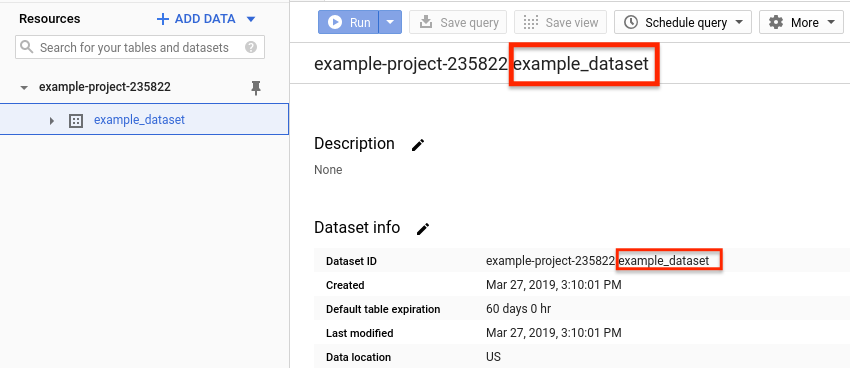Click the grid icon in Save view
This screenshot has width=850, height=368.
pos(530,22)
